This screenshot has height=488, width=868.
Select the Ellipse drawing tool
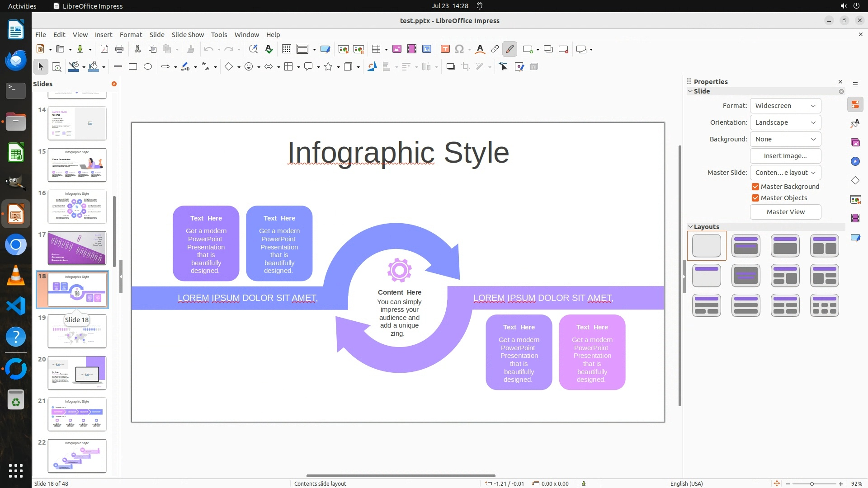[x=148, y=67]
